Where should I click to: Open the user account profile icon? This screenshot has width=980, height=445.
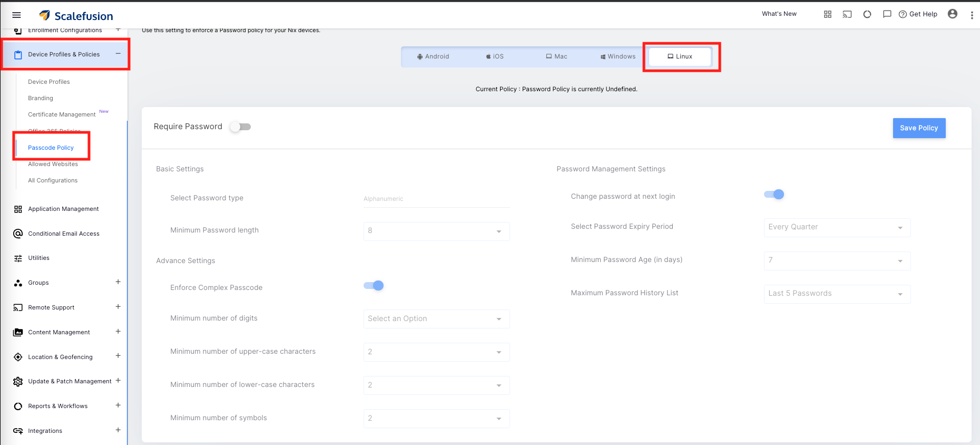953,14
